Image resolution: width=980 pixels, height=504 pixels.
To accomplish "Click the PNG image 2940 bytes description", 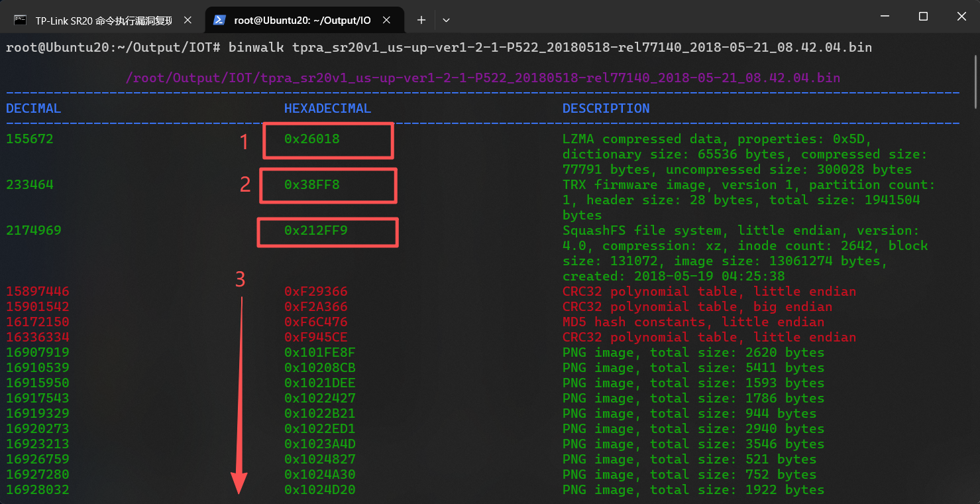I will 693,428.
